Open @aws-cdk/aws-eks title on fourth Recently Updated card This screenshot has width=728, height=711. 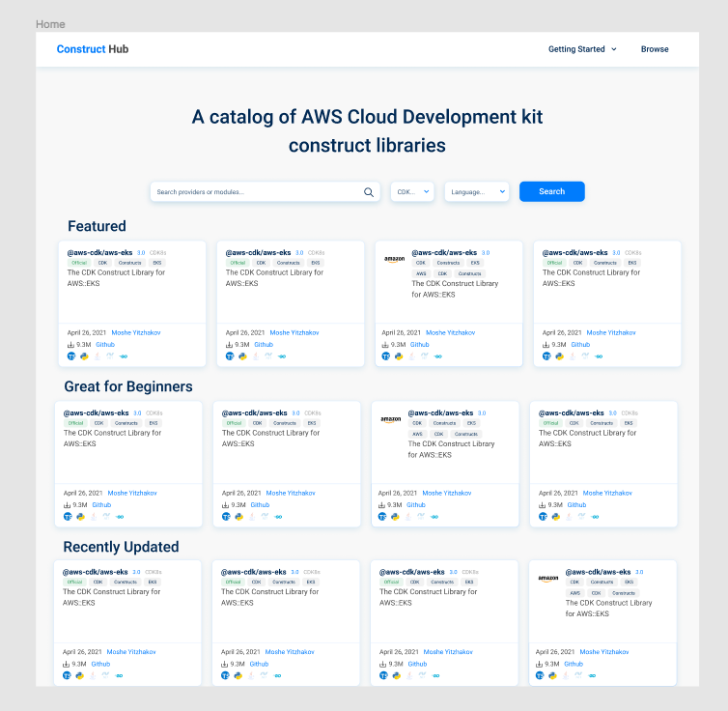(598, 572)
